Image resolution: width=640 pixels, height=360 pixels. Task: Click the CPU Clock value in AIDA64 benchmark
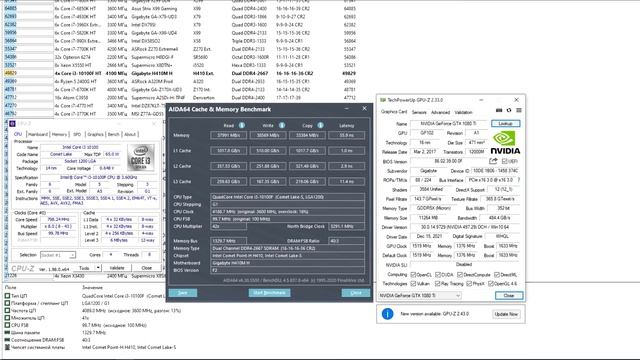click(x=287, y=212)
